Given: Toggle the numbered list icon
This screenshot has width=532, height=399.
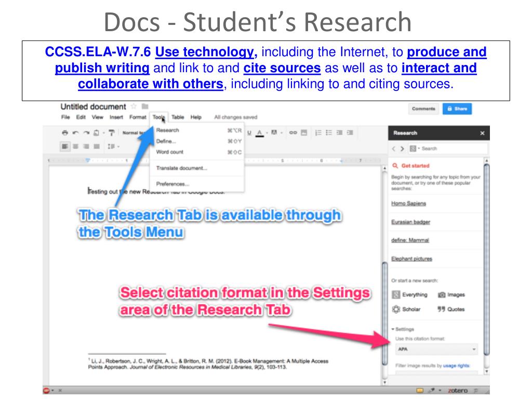Looking at the screenshot, I should 318,132.
